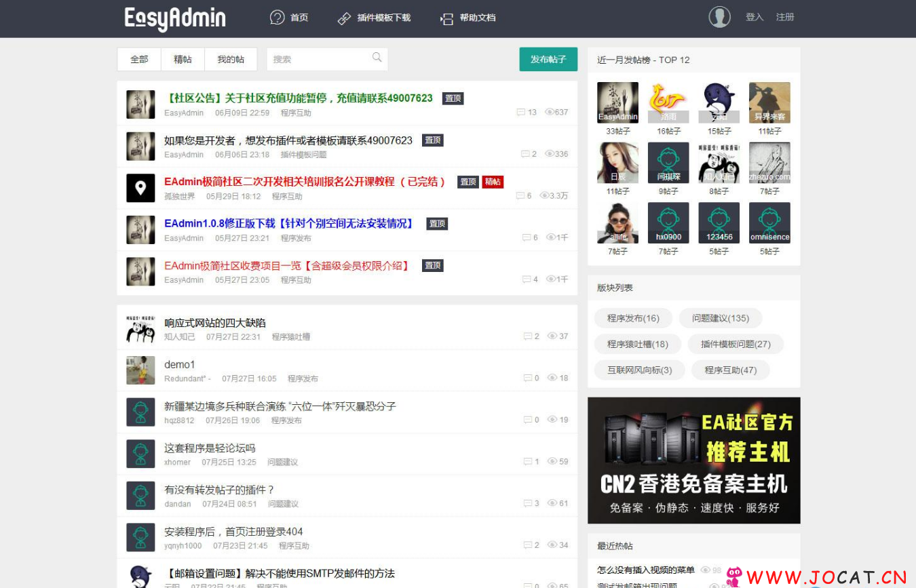Open omnisence user avatar icon
The width and height of the screenshot is (916, 588).
[x=769, y=222]
